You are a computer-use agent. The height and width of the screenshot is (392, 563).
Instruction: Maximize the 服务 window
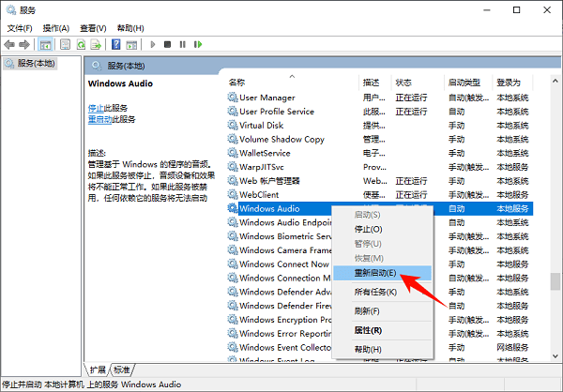pos(516,10)
